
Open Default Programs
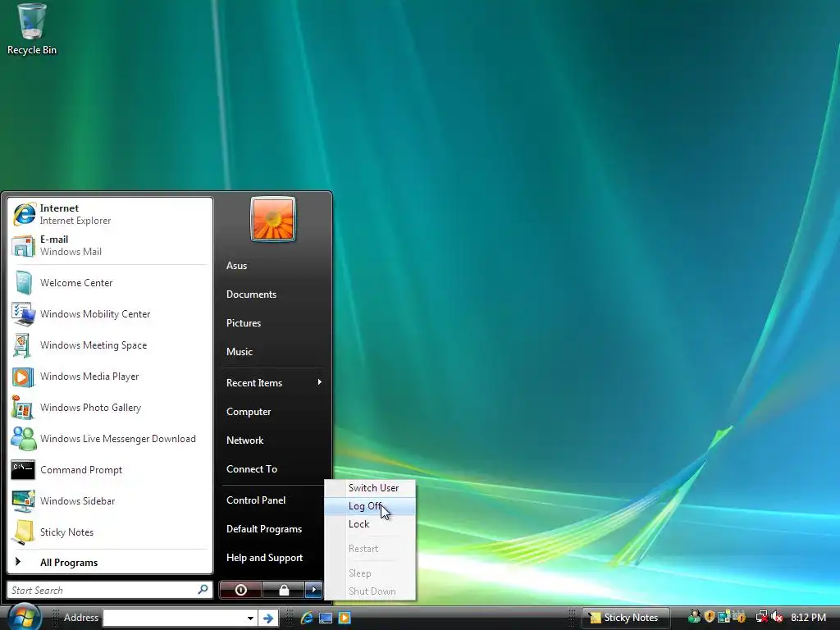(273, 529)
